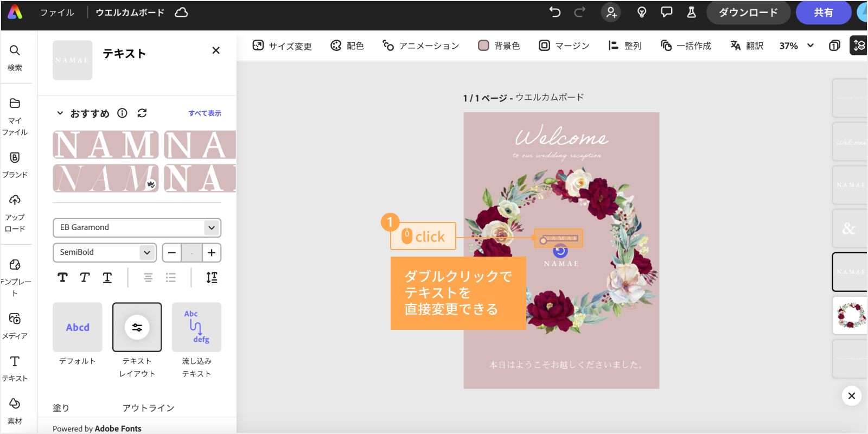Screen dimensions: 868x434
Task: Increase font size with plus button
Action: (212, 253)
